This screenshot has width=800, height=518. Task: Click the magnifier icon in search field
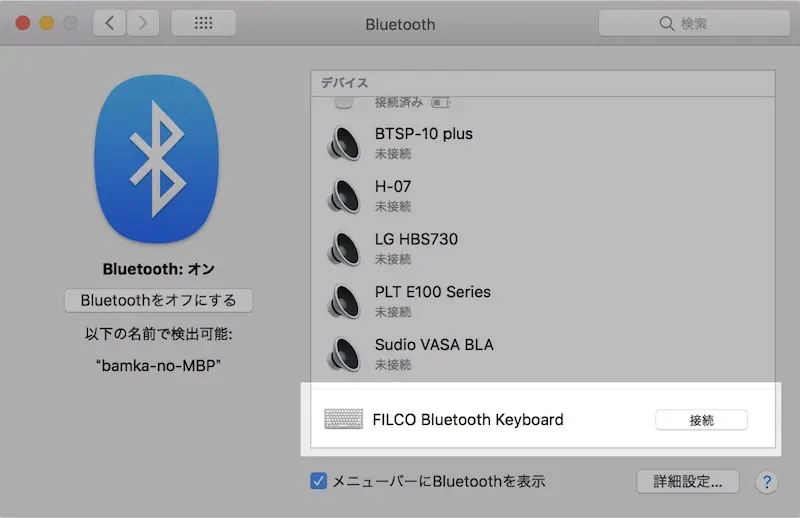[666, 23]
